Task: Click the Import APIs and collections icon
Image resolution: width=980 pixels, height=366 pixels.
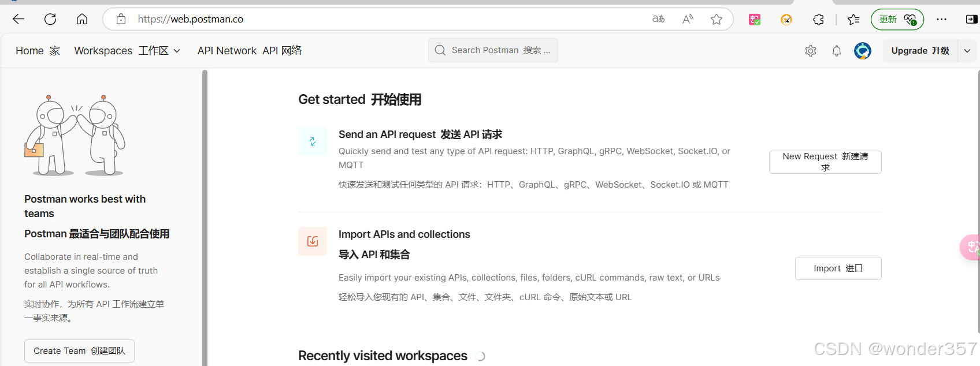Action: pos(313,241)
